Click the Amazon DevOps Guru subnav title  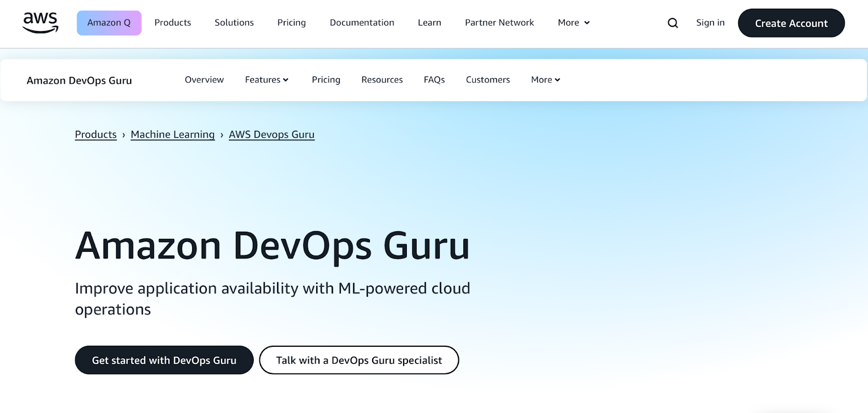click(79, 80)
